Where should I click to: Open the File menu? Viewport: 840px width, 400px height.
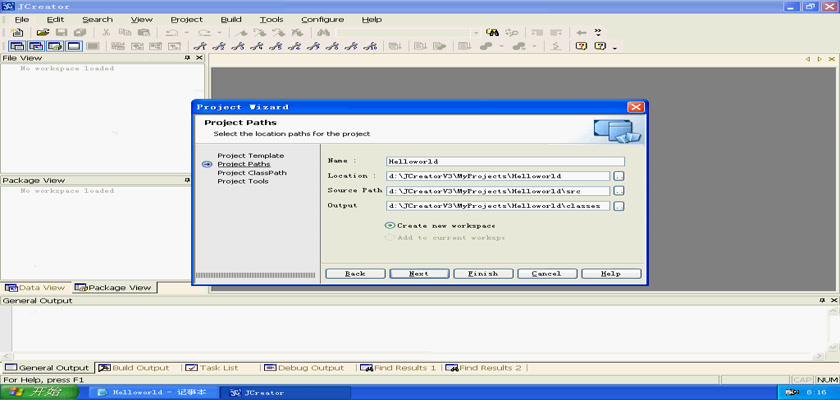(22, 19)
